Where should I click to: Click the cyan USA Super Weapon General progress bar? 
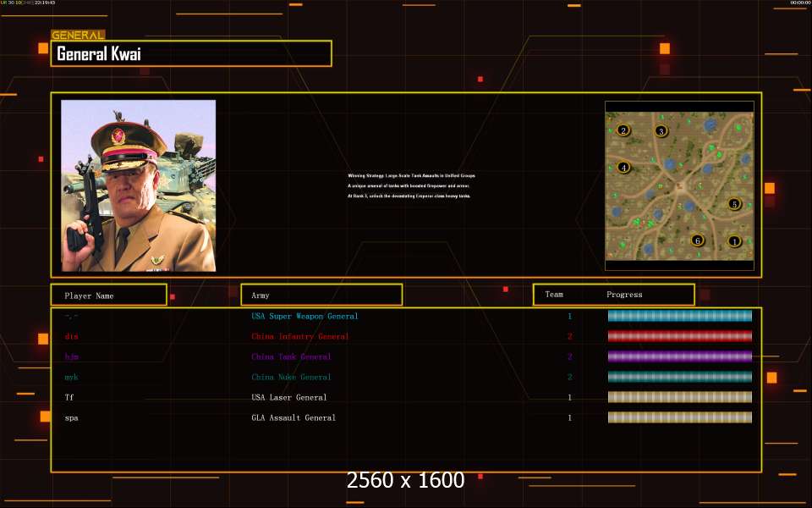[x=679, y=316]
